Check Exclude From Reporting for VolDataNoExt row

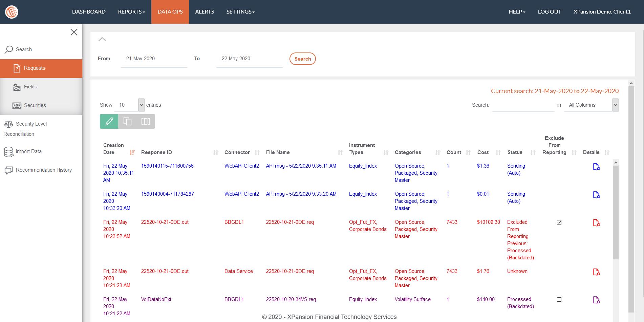coord(559,300)
